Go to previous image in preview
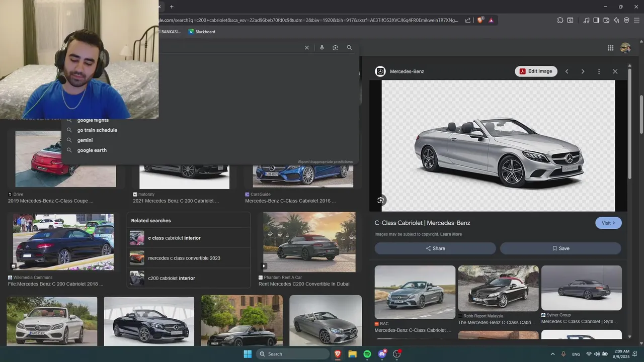Screen dimensions: 644x362 pyautogui.click(x=567, y=71)
